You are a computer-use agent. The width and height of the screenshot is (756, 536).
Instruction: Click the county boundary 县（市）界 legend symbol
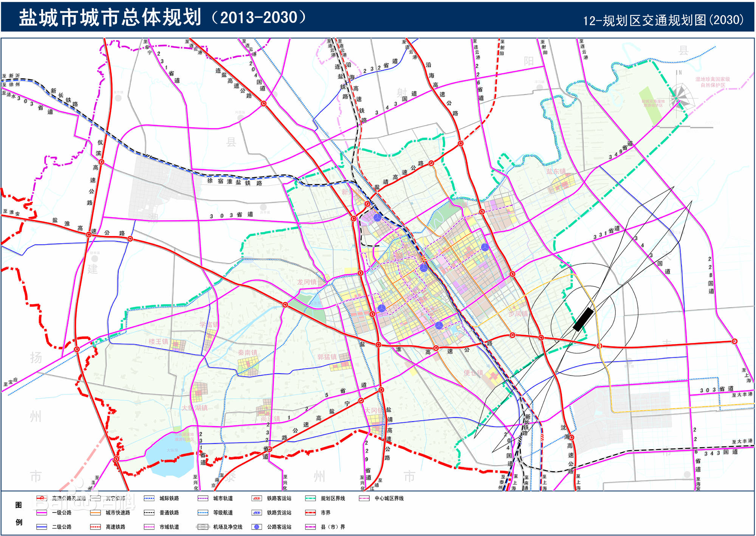311,527
